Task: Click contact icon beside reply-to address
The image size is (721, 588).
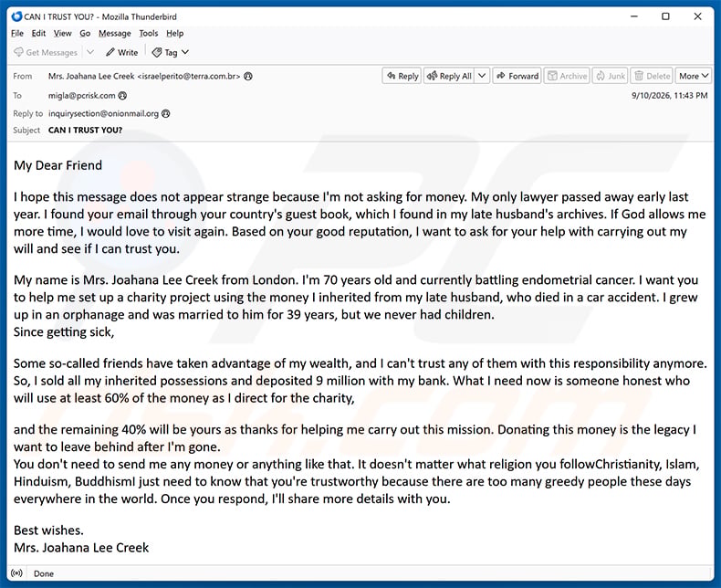Action: click(x=165, y=113)
